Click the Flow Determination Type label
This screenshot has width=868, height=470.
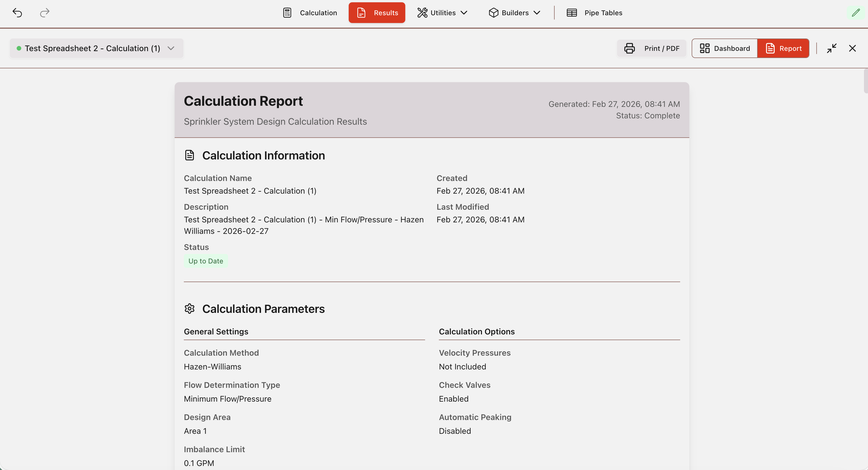pos(232,385)
